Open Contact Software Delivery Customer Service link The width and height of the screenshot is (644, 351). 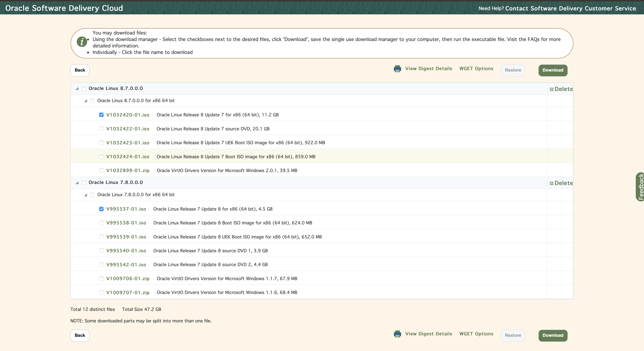570,8
